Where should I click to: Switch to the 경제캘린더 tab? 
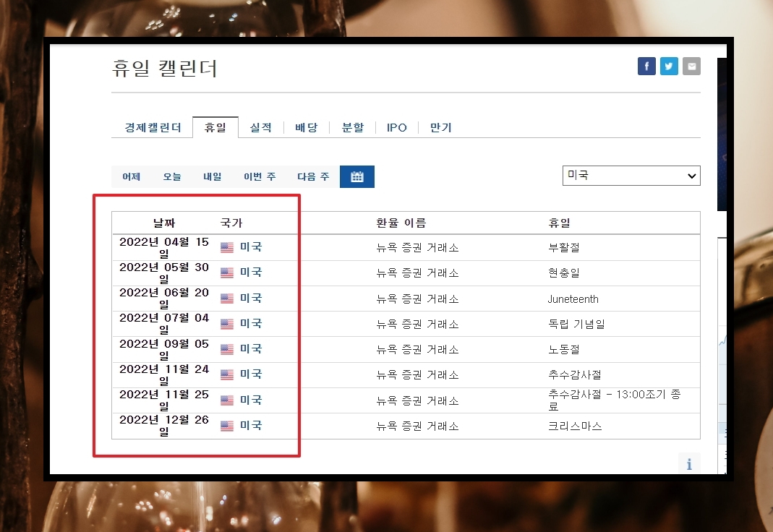153,128
